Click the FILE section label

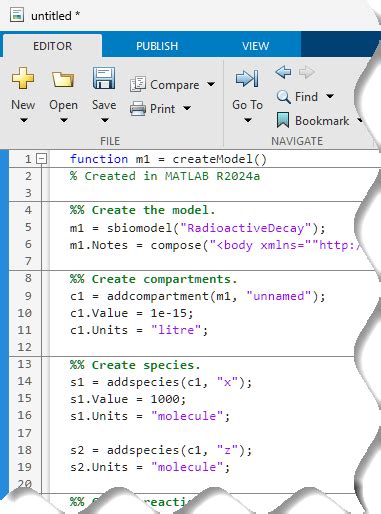(110, 141)
